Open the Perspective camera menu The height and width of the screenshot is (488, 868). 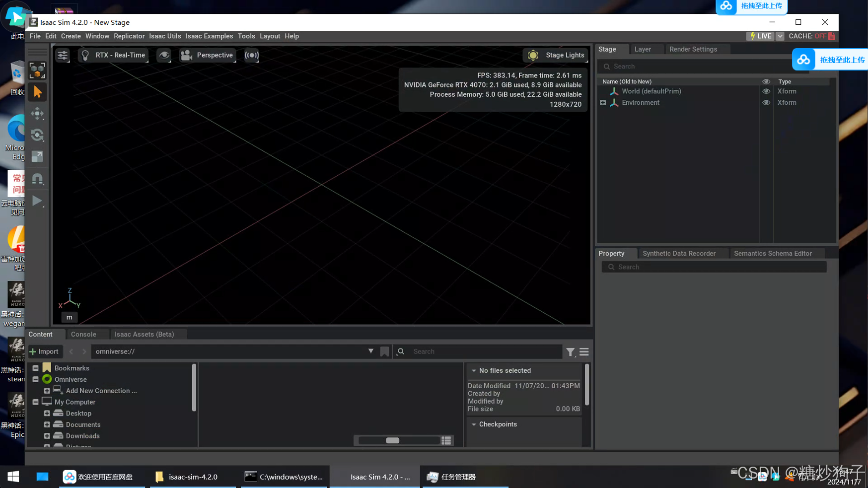[x=207, y=55]
